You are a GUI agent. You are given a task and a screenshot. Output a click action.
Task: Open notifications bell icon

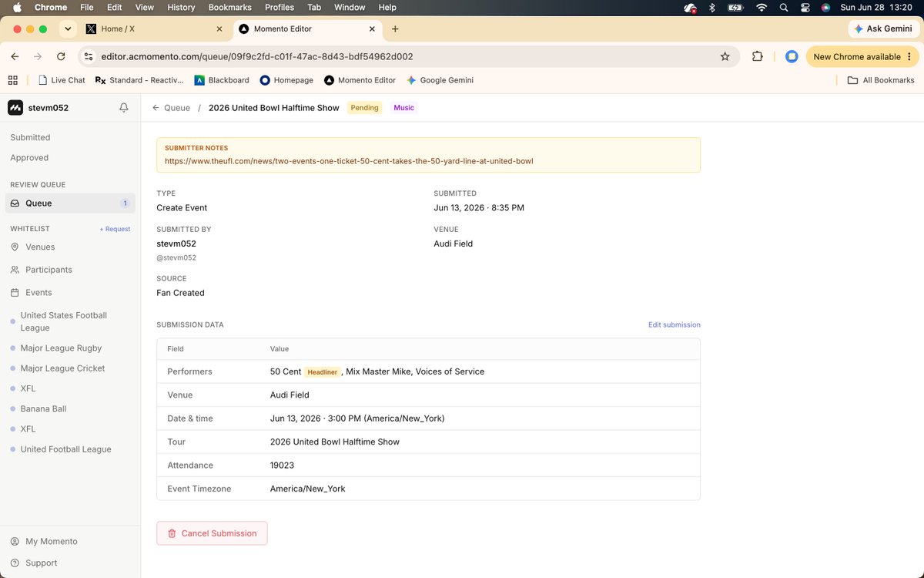coord(124,108)
